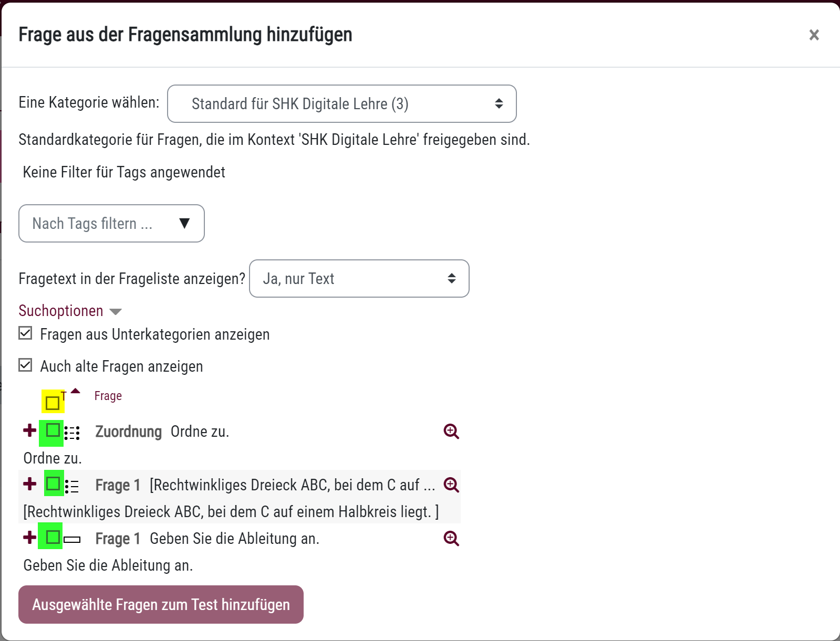Viewport: 840px width, 641px height.
Task: Add the Rechtwinkliges Dreieck question via plus icon
Action: (x=30, y=484)
